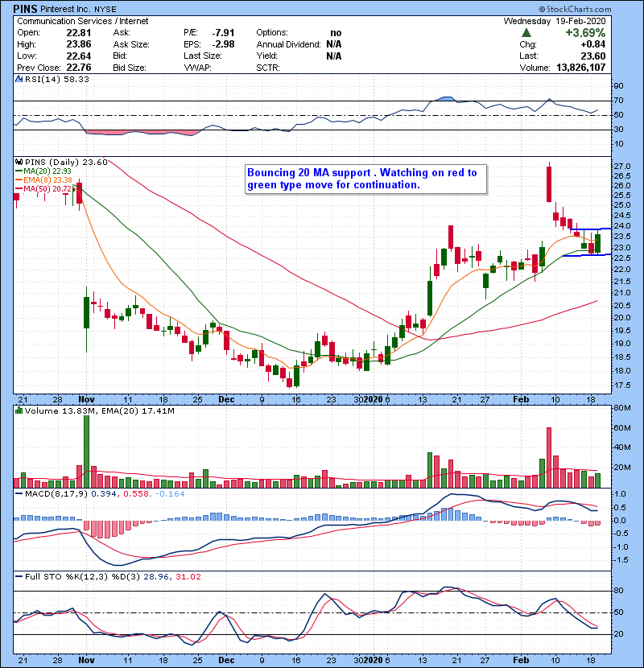Click the P/E value -7.91
Image resolution: width=644 pixels, height=668 pixels.
click(223, 33)
